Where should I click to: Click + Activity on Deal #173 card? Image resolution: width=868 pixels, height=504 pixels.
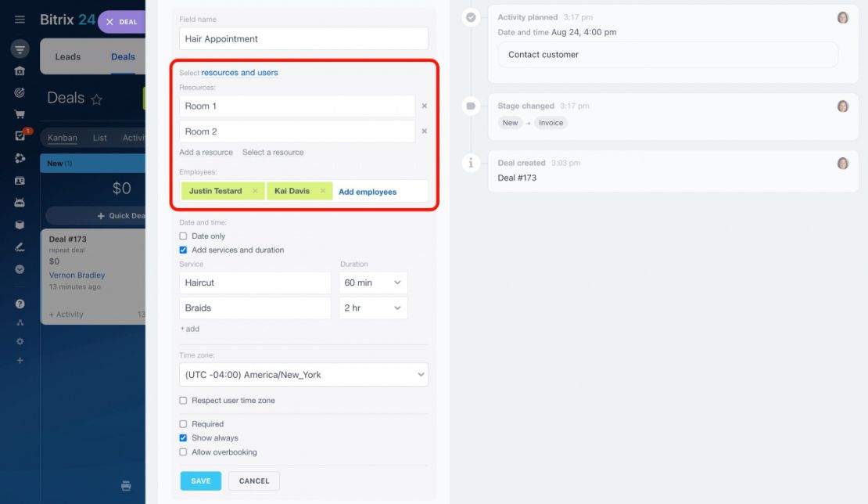(66, 315)
